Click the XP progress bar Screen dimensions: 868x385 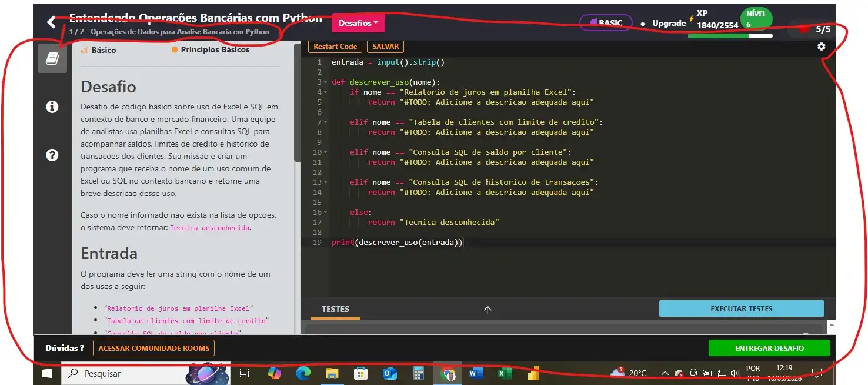[x=730, y=36]
